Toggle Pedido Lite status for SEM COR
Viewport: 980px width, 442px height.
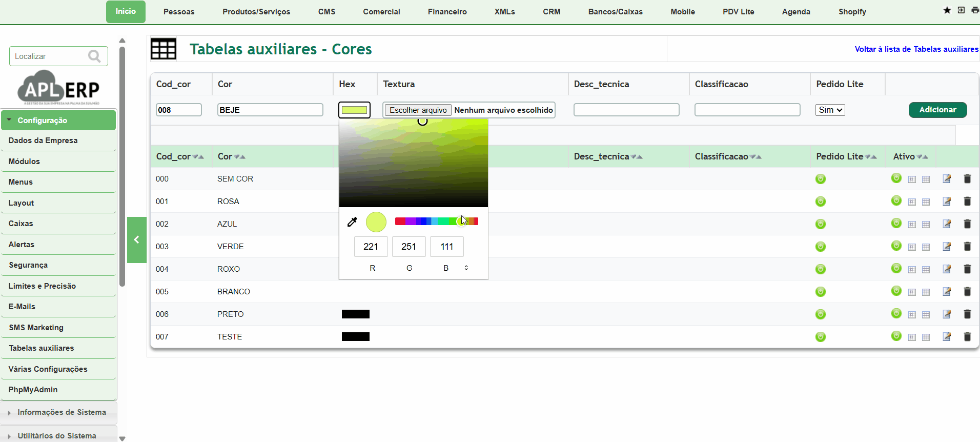(x=821, y=179)
